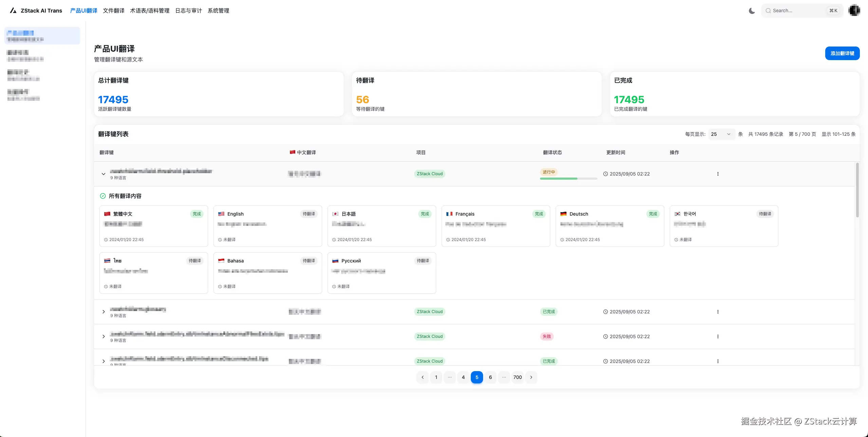Open user avatar in top bar
The image size is (868, 437).
click(x=854, y=11)
